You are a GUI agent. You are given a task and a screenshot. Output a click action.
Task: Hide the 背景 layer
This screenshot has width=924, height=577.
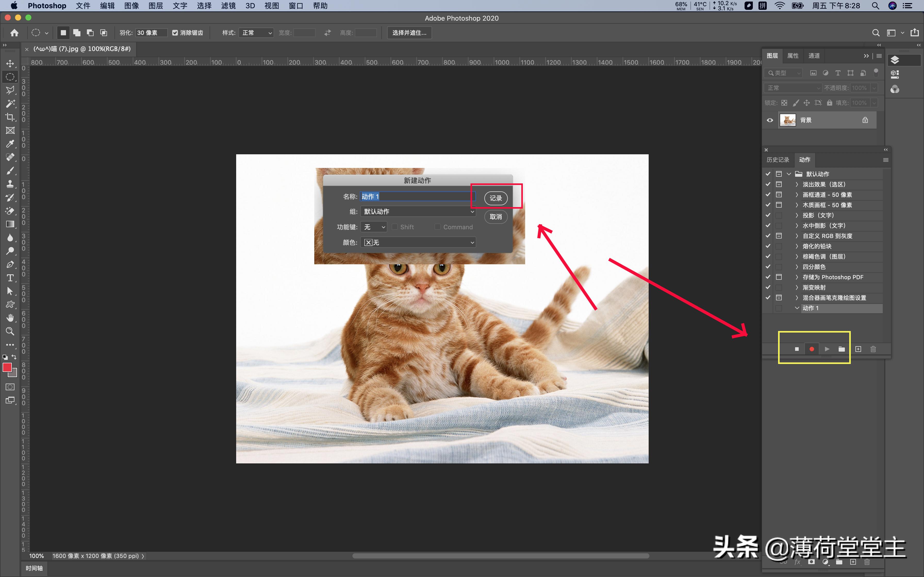[769, 120]
